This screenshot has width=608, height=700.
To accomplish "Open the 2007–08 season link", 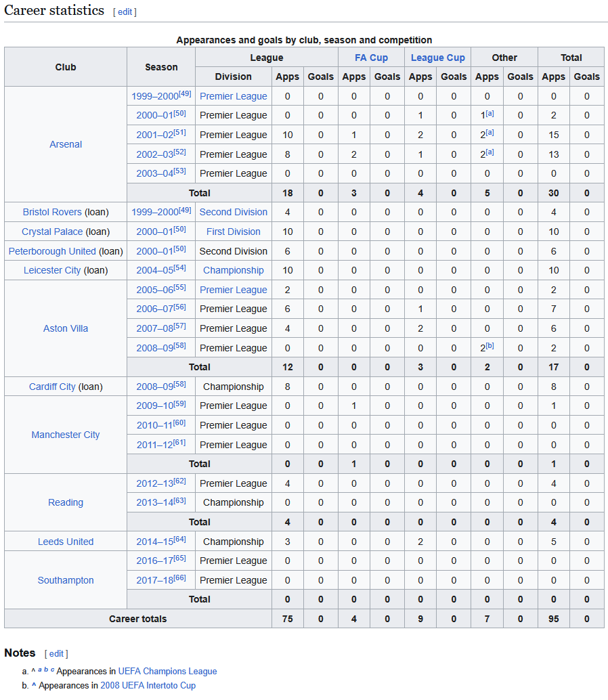I will click(154, 328).
